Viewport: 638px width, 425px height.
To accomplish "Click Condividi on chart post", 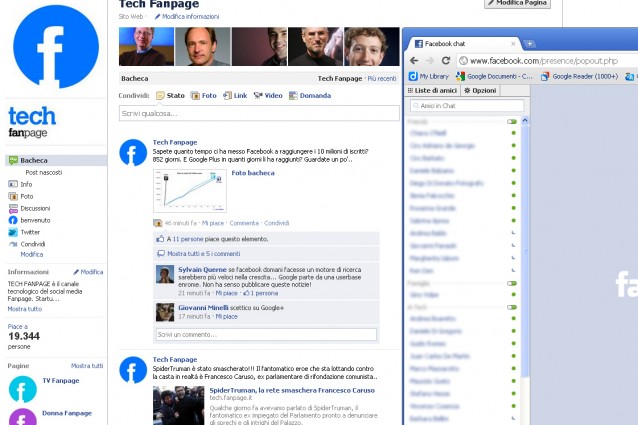I will point(277,223).
